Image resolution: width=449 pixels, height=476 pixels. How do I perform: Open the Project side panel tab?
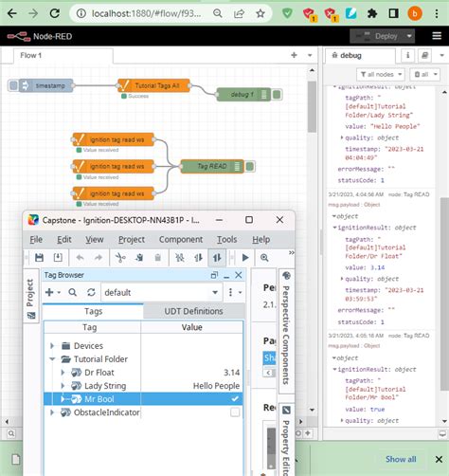pos(30,296)
